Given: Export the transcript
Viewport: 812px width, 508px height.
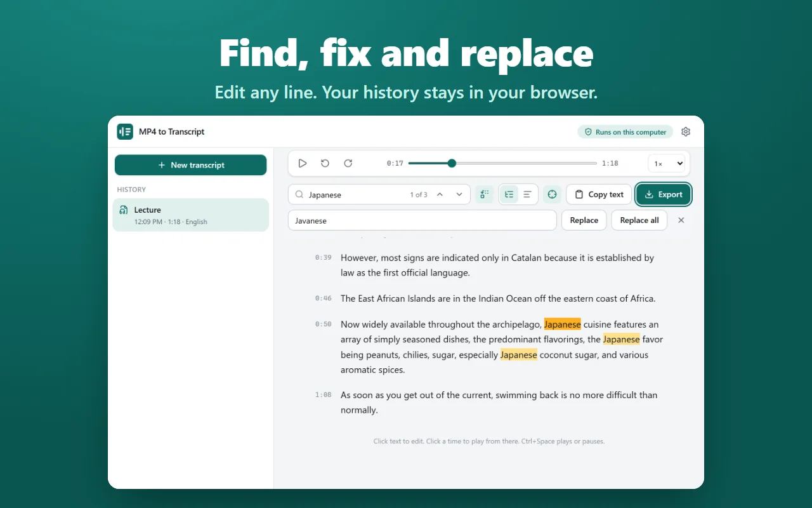Looking at the screenshot, I should pos(664,194).
